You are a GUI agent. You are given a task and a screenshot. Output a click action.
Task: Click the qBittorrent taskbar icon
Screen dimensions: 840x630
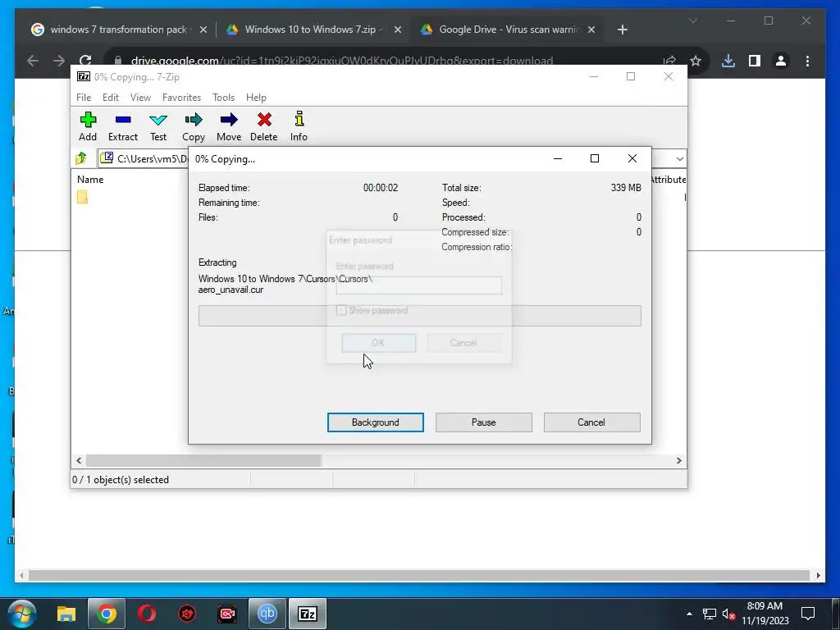267,614
